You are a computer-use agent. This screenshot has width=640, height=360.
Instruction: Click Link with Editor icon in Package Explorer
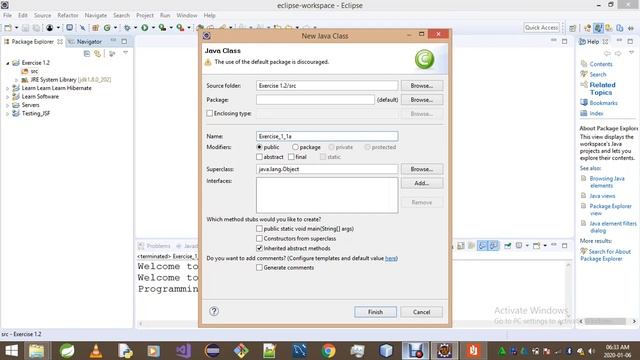(x=98, y=53)
